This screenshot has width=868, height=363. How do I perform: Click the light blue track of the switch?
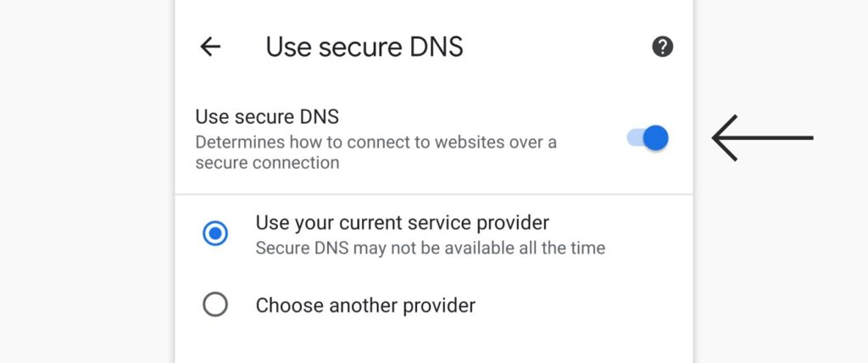[x=634, y=137]
